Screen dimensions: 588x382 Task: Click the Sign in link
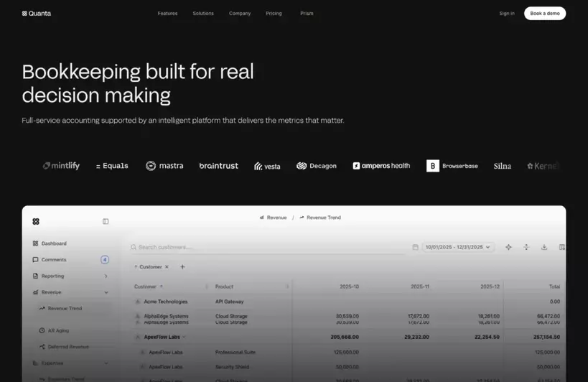507,14
